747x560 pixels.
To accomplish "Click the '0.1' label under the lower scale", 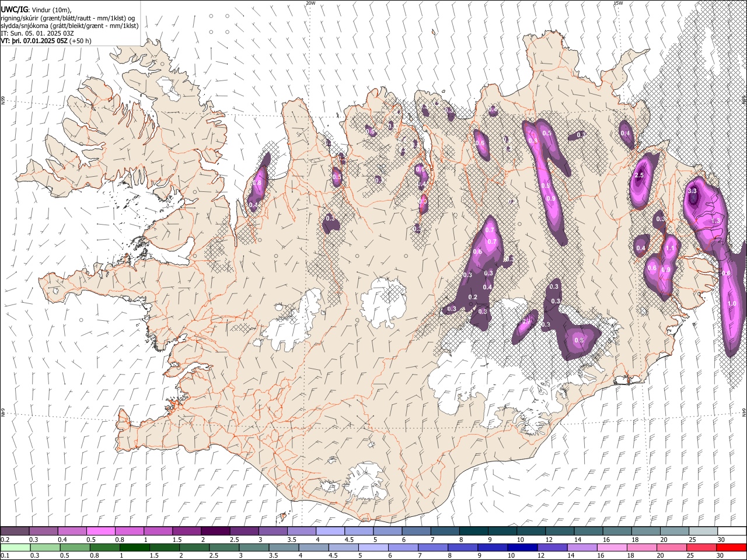I will [x=5, y=556].
